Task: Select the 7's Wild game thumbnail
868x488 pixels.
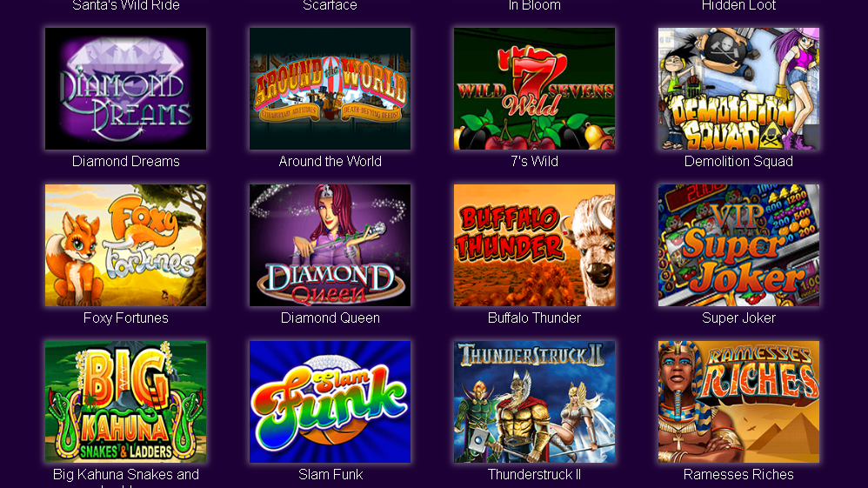Action: click(534, 89)
